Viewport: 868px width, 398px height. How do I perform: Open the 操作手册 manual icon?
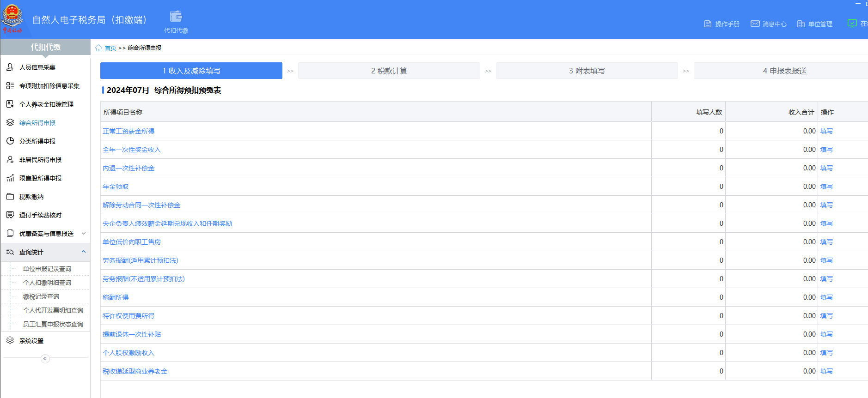click(x=708, y=24)
